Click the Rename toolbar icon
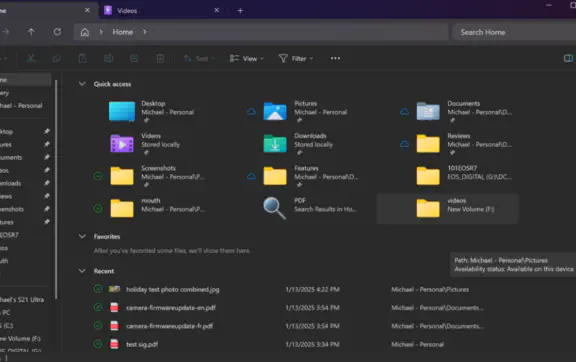576x362 pixels. pos(108,58)
